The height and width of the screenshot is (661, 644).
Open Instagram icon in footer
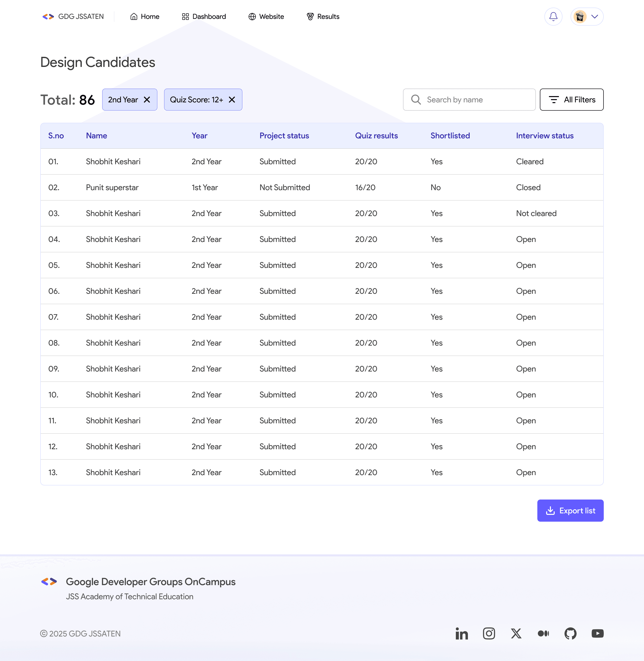click(x=489, y=633)
